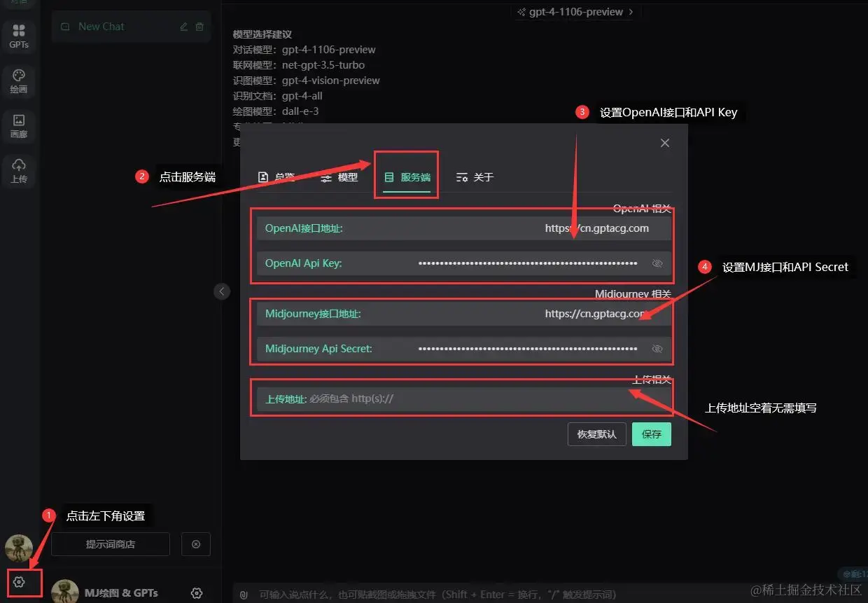Click the text 识别文档: gpt-4-all
The image size is (868, 603).
pyautogui.click(x=278, y=96)
